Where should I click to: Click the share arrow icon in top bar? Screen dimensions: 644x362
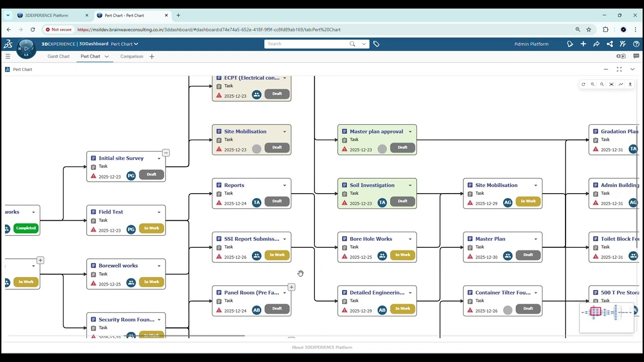point(596,44)
